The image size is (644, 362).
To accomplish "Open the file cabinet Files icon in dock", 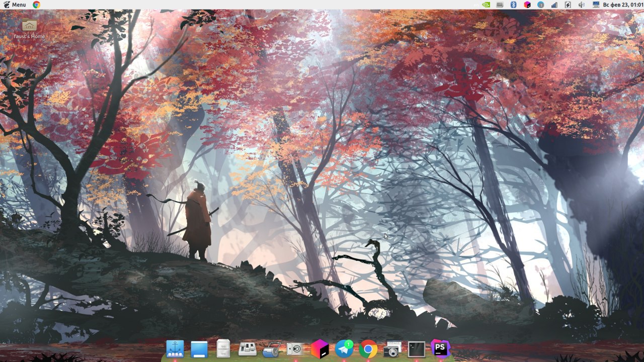I will [x=223, y=348].
